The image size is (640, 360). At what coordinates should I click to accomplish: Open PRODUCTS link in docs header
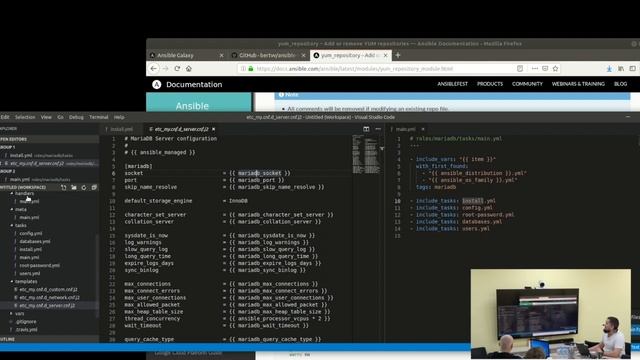490,84
